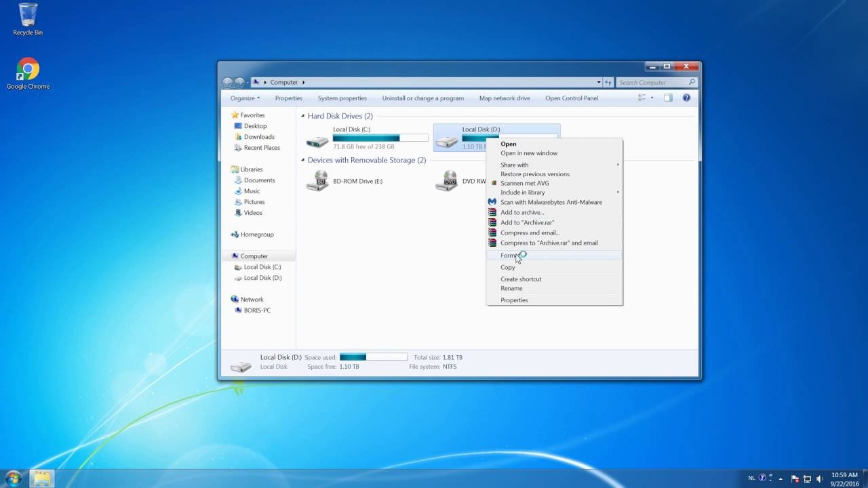The height and width of the screenshot is (488, 868).
Task: Click the Homegroup icon in the navigation pane
Action: coord(235,235)
